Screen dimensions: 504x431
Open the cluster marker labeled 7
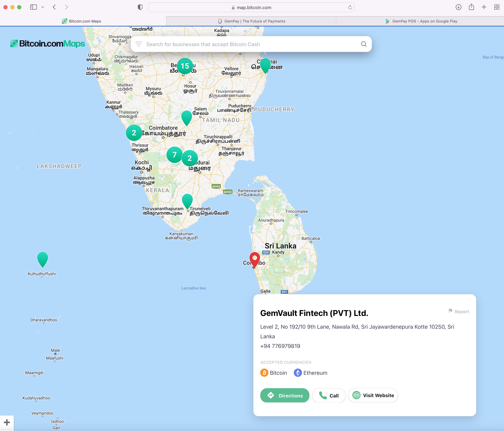tap(174, 155)
